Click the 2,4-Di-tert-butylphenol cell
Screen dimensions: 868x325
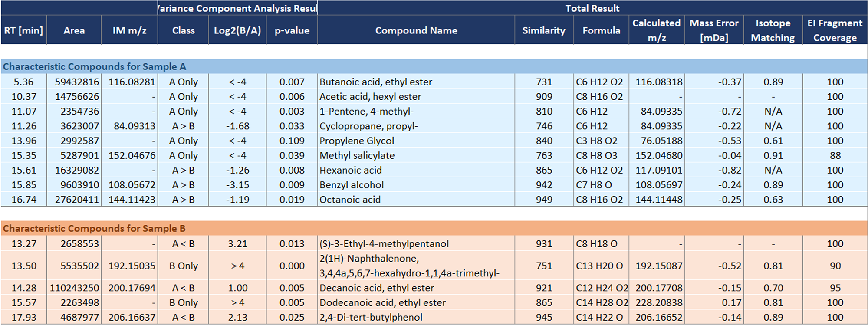pos(371,317)
